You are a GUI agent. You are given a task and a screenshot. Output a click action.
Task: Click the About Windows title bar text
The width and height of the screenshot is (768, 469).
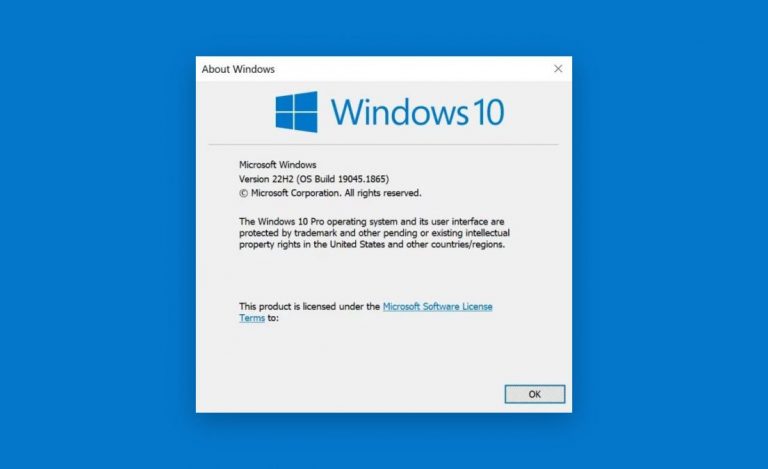238,69
